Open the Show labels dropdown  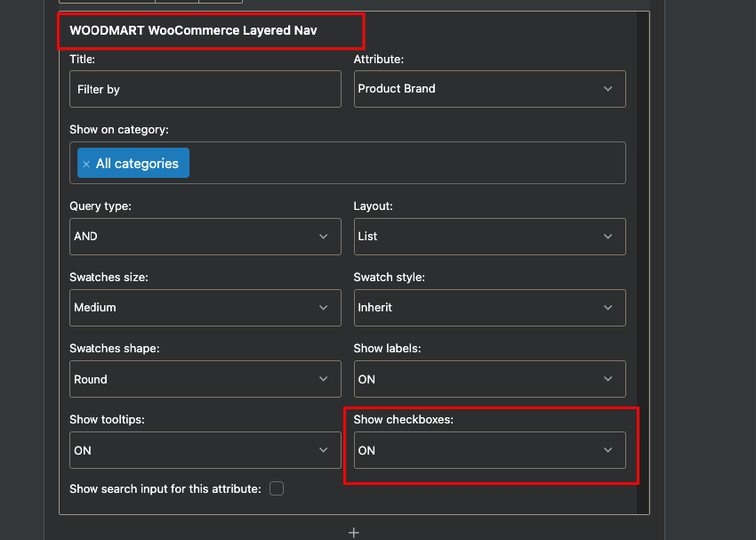click(x=489, y=379)
